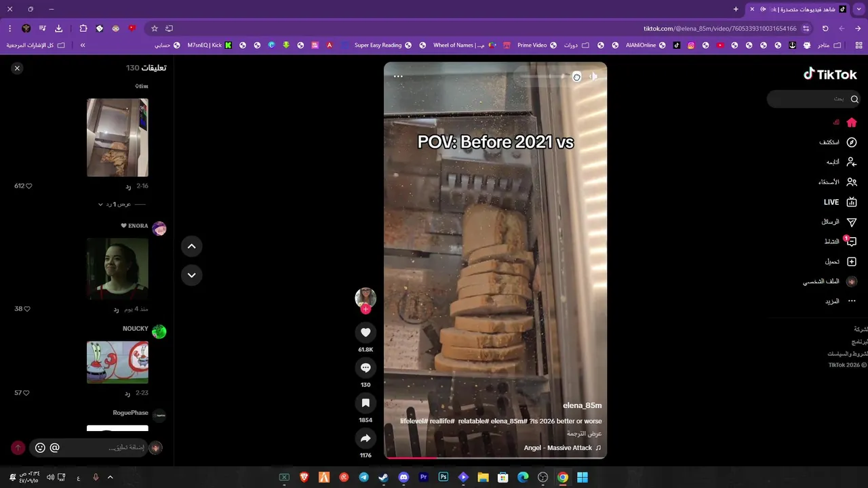Open the Mr. Krabs image in NOUCKY's comment
Screen dimensions: 868x488
point(117,363)
